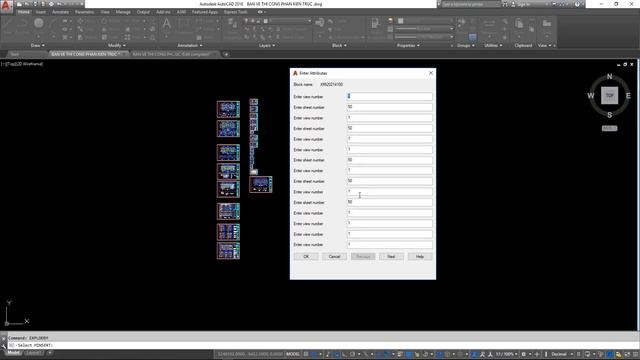The height and width of the screenshot is (360, 640).
Task: Click the keyword search box in title bar
Action: 471,4
